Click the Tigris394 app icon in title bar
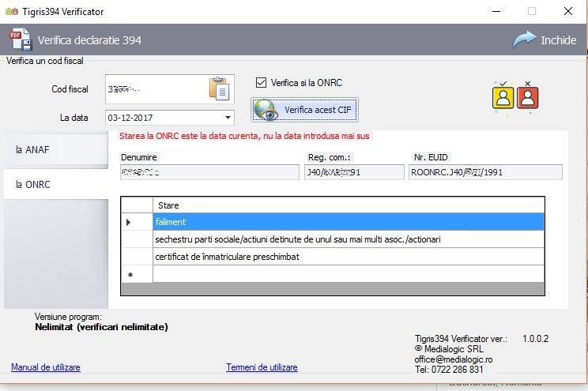Screen dimensions: 588x391 tap(12, 12)
